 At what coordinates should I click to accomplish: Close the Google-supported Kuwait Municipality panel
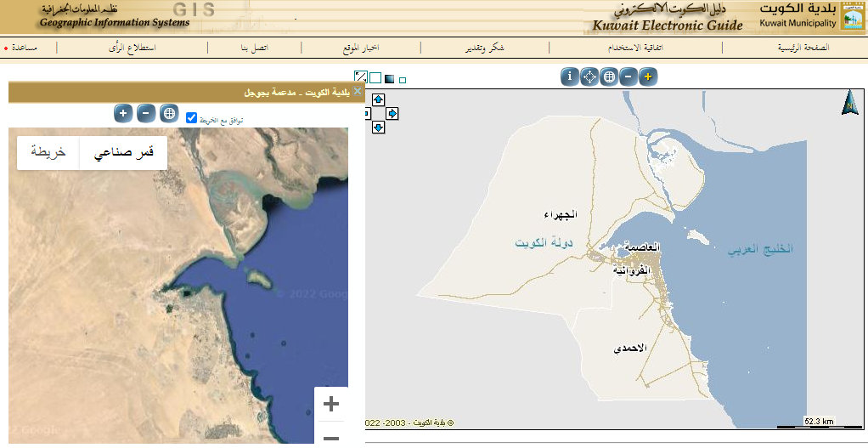click(358, 91)
